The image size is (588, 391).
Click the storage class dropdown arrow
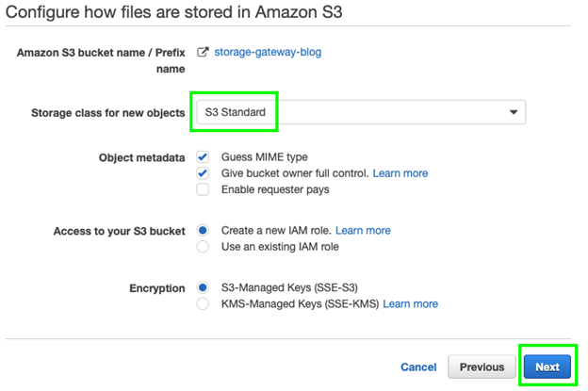point(514,112)
